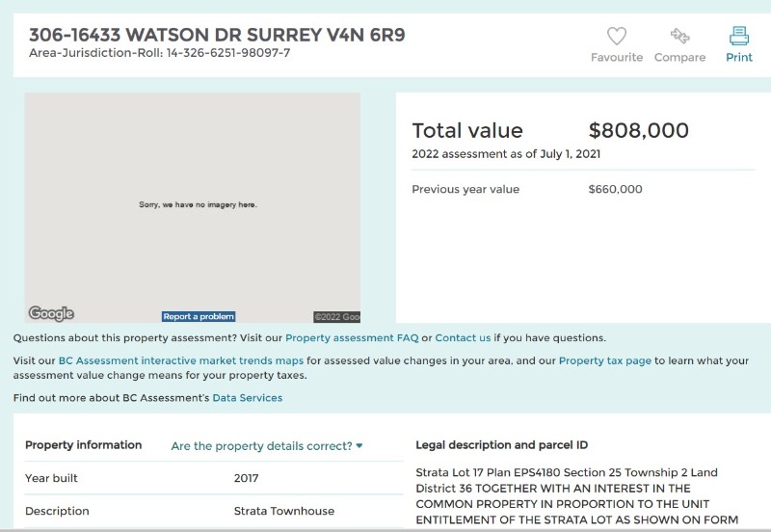Click the address heading 306-16433 Watson Dr

(217, 35)
